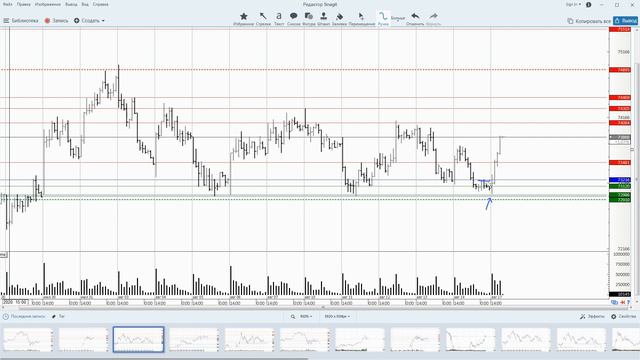This screenshot has height=360, width=640.
Task: Click the Тег tag button
Action: pyautogui.click(x=58, y=316)
